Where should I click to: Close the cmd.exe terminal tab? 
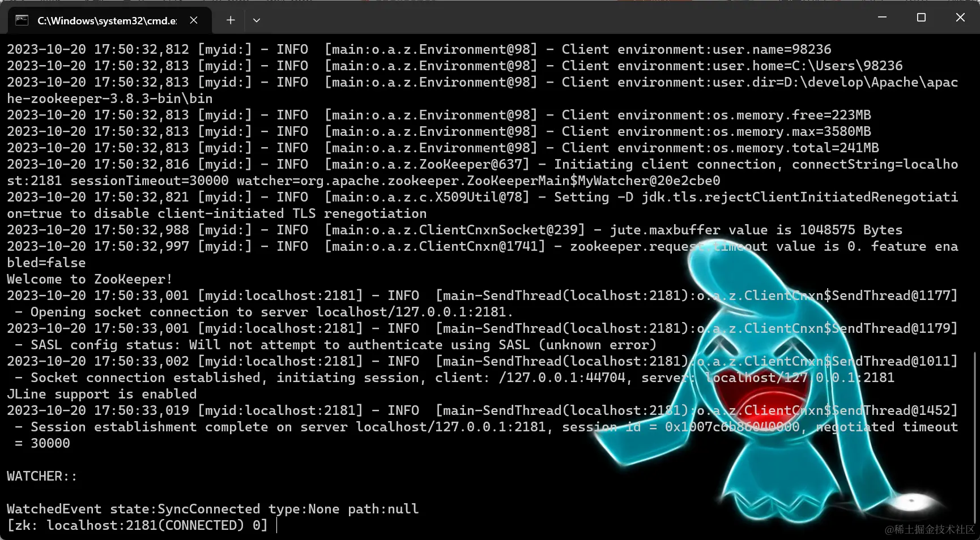point(194,20)
